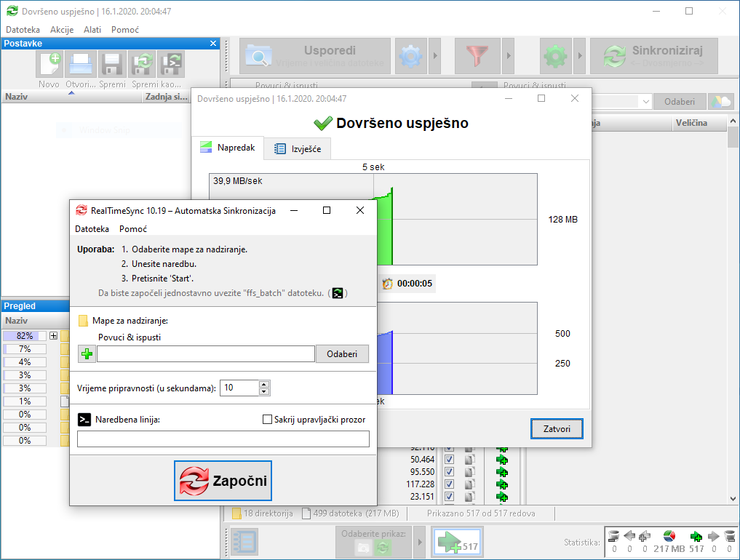Click the Novo new configuration icon

[x=49, y=64]
